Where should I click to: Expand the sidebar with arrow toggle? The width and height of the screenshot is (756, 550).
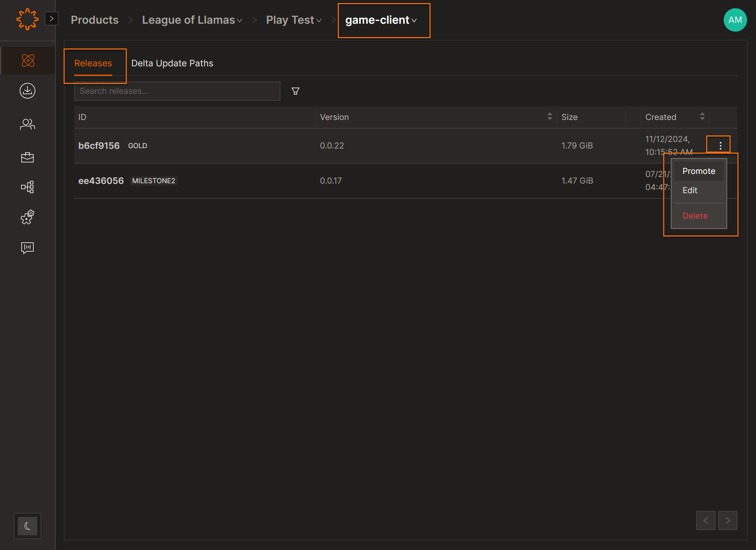click(x=52, y=19)
